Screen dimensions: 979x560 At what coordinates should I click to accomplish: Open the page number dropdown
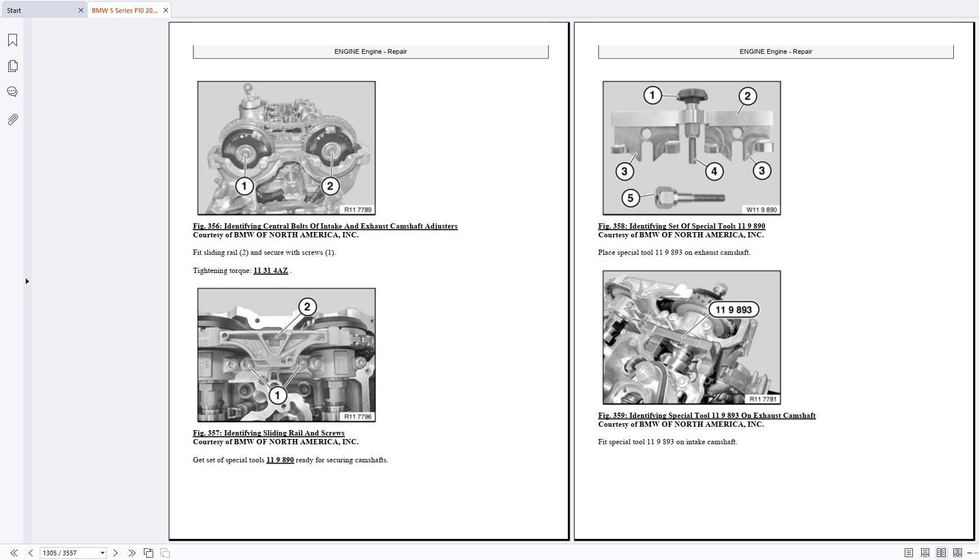coord(102,552)
